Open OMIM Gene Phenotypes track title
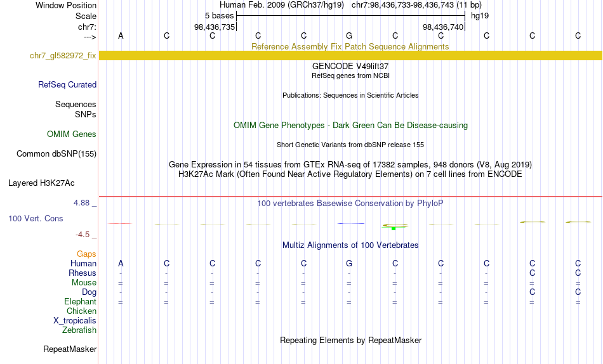 tap(350, 126)
